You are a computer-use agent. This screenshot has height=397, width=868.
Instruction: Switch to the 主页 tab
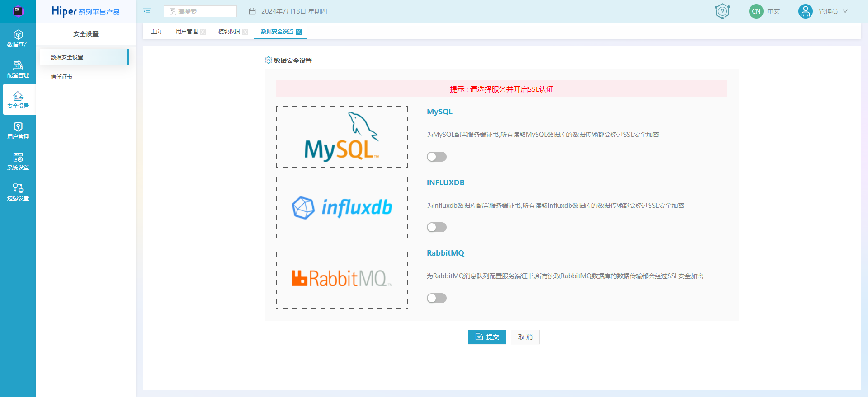coord(156,32)
